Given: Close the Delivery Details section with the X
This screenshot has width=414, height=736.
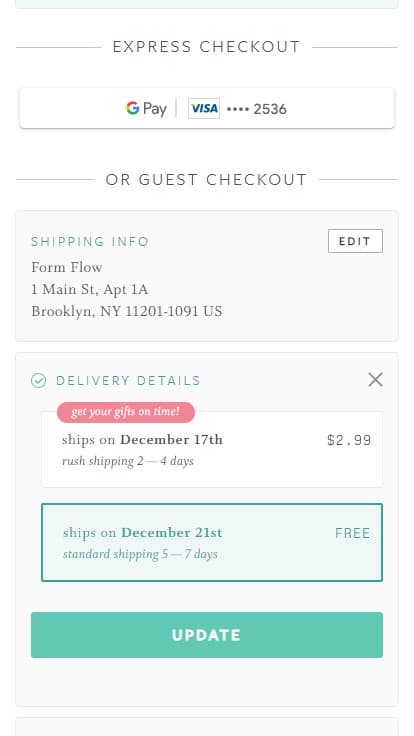Looking at the screenshot, I should (376, 380).
